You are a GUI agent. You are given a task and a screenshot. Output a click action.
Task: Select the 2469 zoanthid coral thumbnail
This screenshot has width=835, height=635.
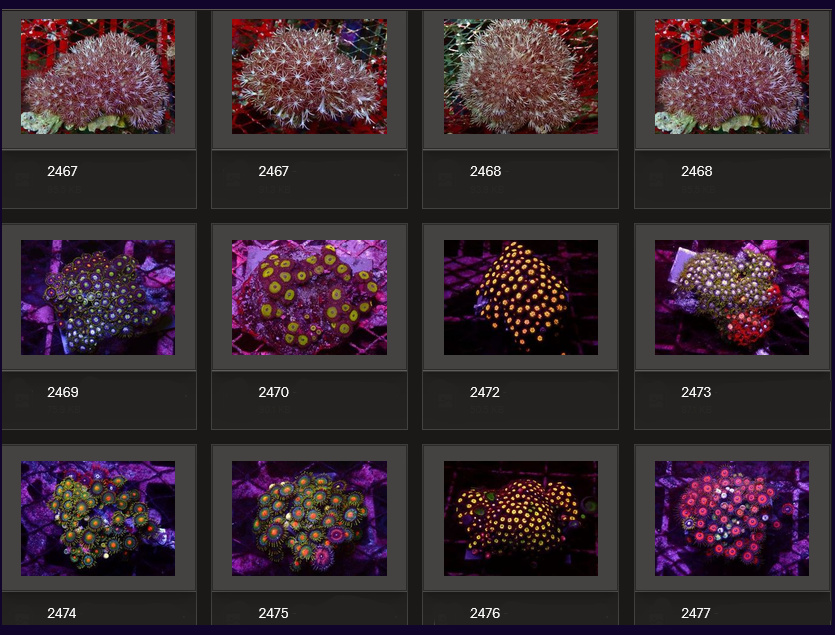click(x=98, y=297)
